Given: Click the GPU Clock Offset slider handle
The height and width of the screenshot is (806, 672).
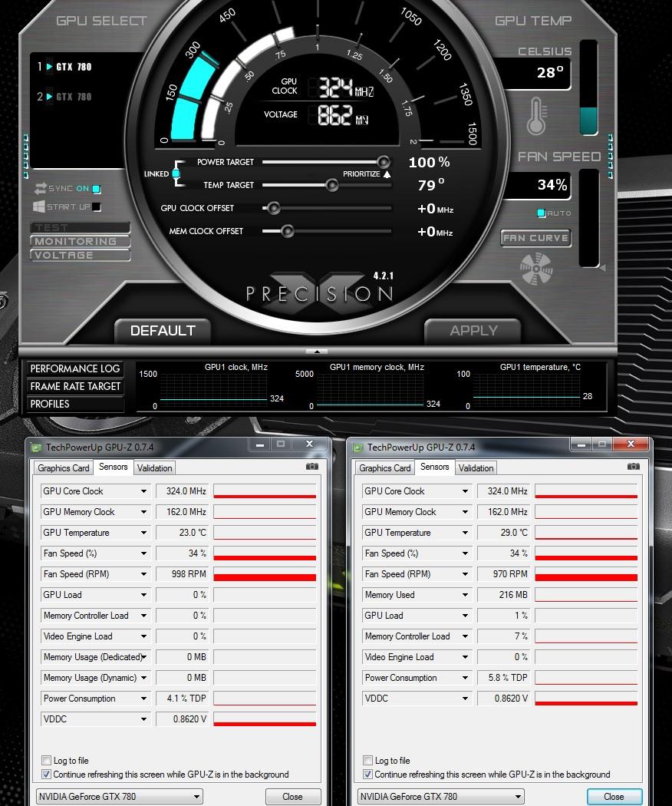Looking at the screenshot, I should [x=274, y=208].
